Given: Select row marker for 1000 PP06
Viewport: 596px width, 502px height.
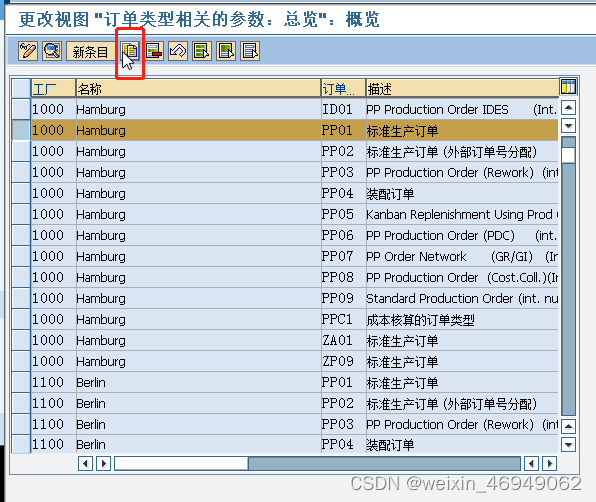Looking at the screenshot, I should coord(21,235).
